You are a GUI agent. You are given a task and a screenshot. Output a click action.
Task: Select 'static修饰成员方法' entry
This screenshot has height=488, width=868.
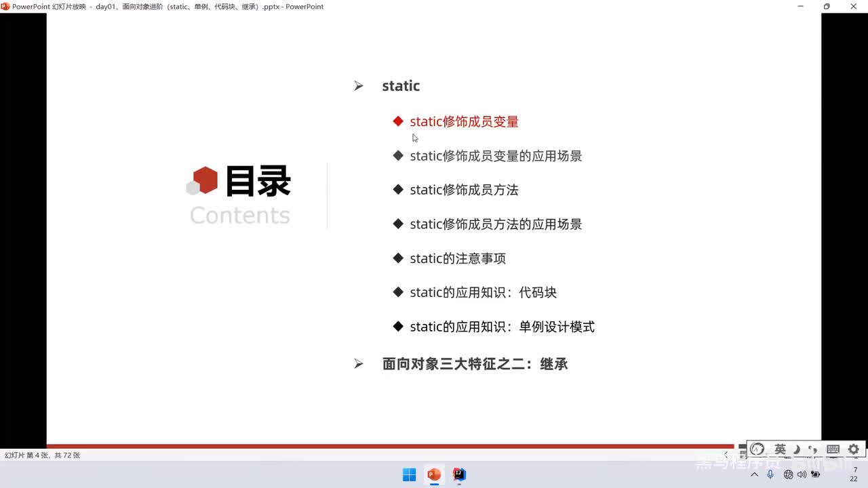(x=464, y=190)
